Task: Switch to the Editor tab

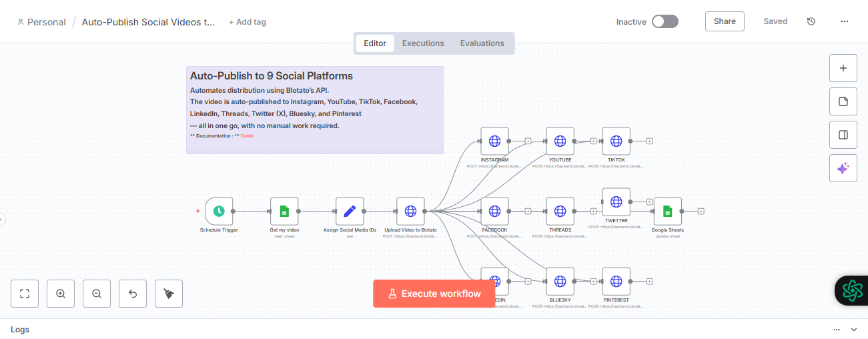Action: coord(375,43)
